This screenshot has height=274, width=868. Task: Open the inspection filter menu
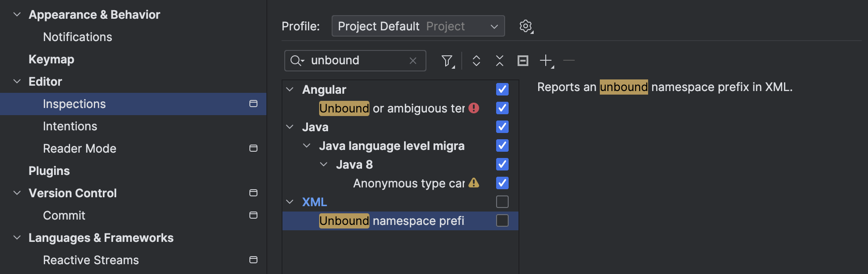pyautogui.click(x=447, y=61)
